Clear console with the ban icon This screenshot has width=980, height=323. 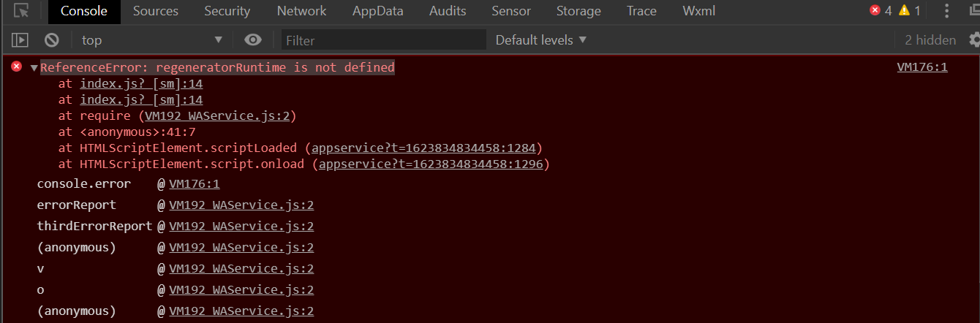pos(51,40)
